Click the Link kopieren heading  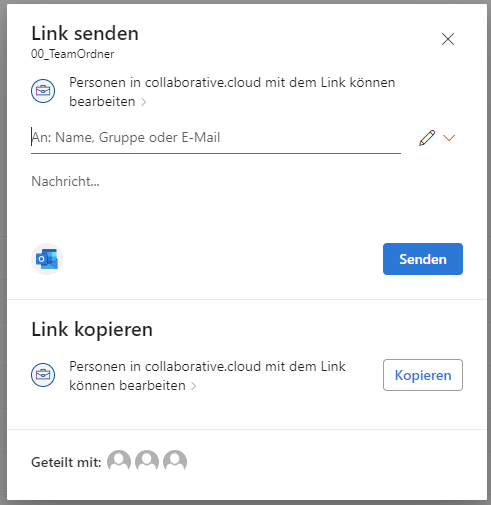pyautogui.click(x=92, y=329)
